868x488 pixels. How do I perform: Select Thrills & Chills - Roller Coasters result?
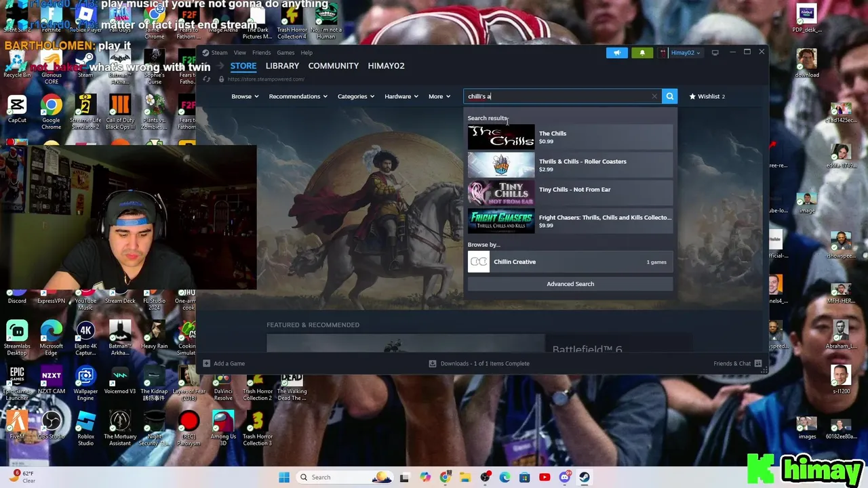tap(570, 165)
